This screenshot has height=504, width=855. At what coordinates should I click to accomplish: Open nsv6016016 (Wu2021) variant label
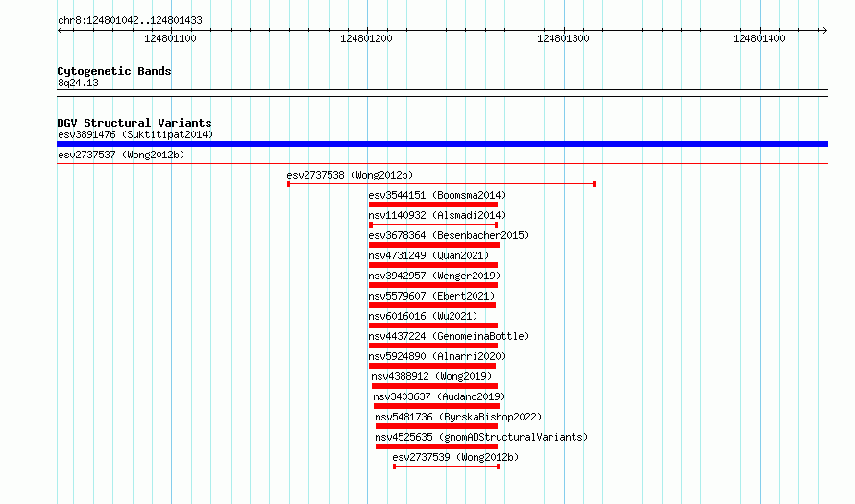click(x=423, y=316)
